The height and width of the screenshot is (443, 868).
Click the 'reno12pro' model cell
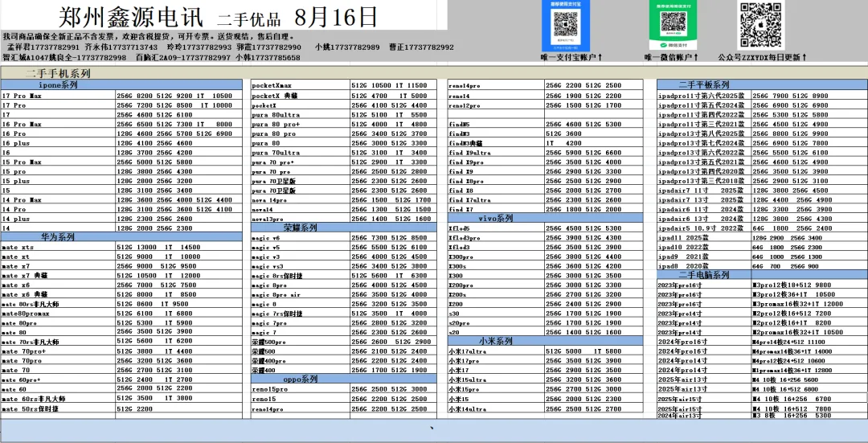pyautogui.click(x=495, y=105)
